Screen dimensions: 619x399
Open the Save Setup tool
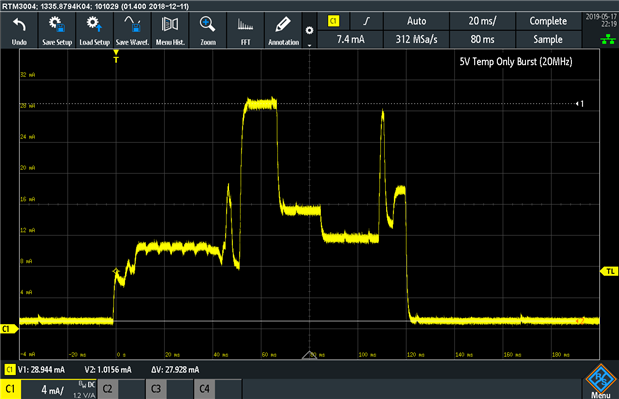point(57,30)
